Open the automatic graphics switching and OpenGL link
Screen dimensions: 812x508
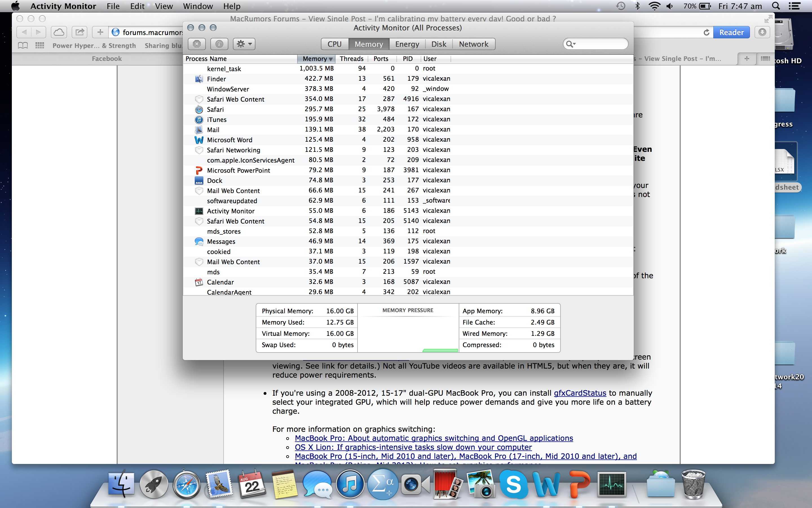[x=434, y=438]
